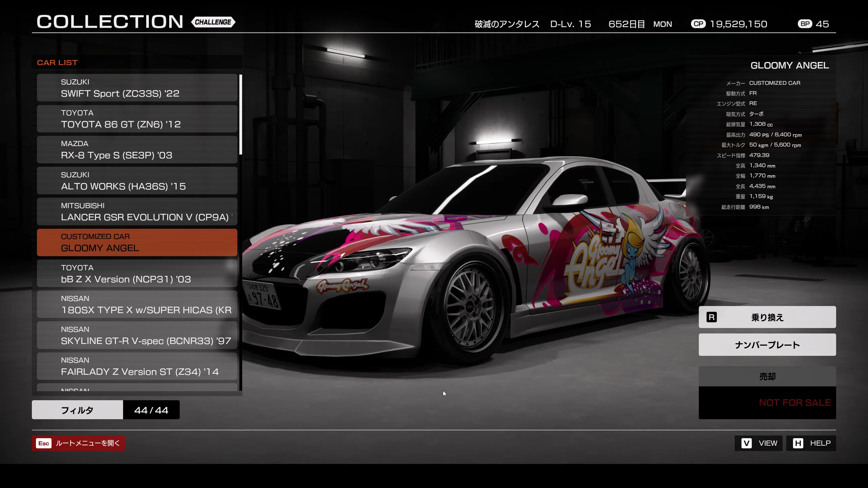The width and height of the screenshot is (868, 488).
Task: Open root menu via Esc button
Action: pos(79,443)
